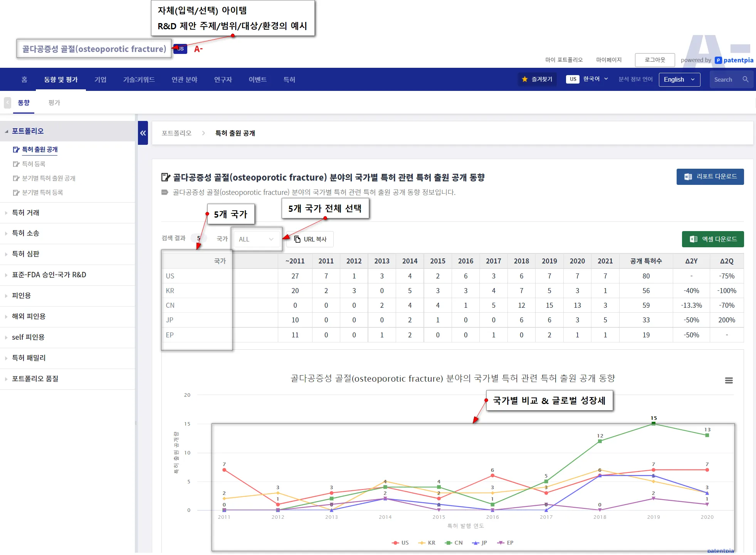This screenshot has height=555, width=756.
Task: Click the favorites star icon
Action: (524, 79)
